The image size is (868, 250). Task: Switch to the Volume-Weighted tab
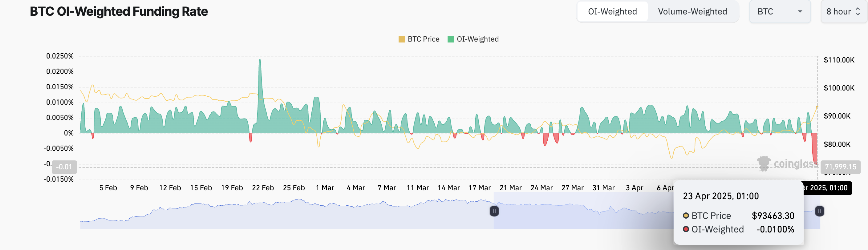pos(692,12)
